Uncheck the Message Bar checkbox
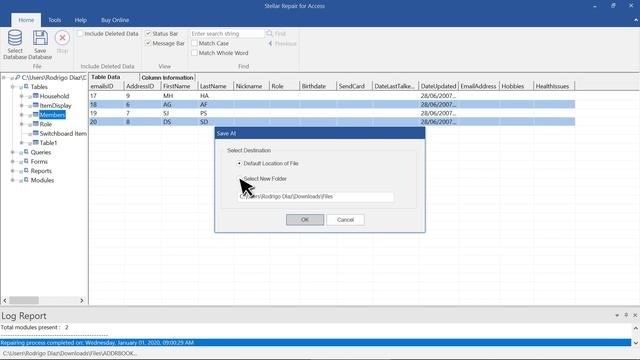 pyautogui.click(x=148, y=43)
